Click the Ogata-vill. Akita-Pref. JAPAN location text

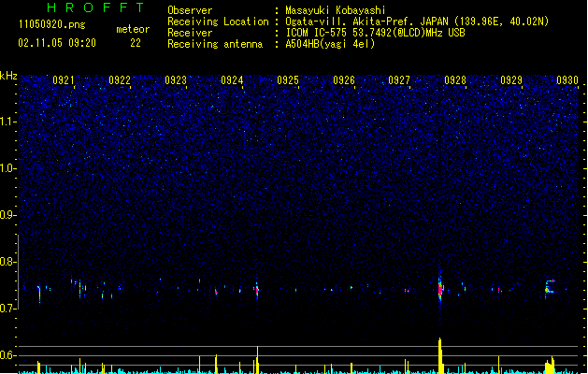point(417,22)
